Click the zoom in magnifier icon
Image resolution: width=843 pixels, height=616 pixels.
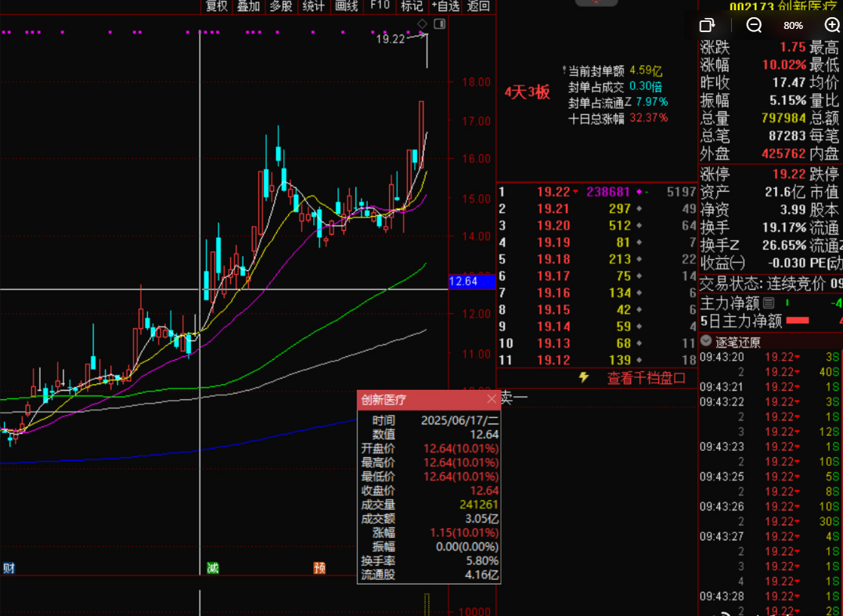pyautogui.click(x=832, y=25)
